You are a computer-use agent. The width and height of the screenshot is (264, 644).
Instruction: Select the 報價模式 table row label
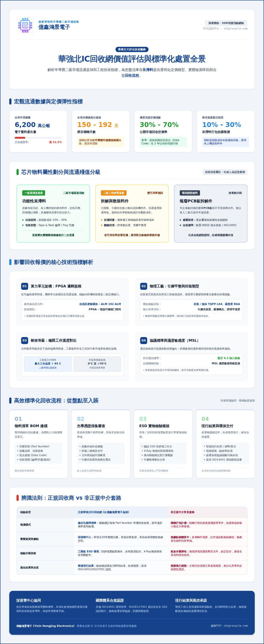tap(25, 525)
